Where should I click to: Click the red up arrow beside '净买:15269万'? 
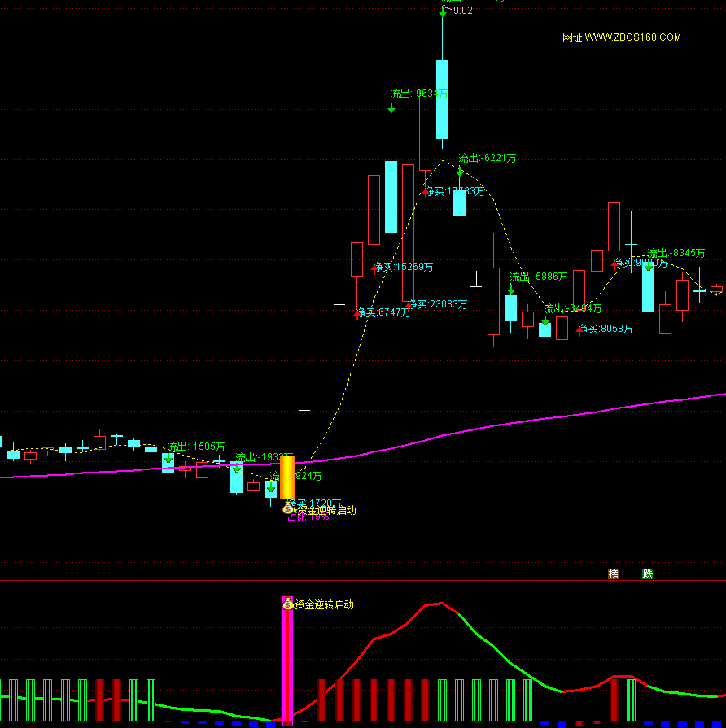pos(374,270)
